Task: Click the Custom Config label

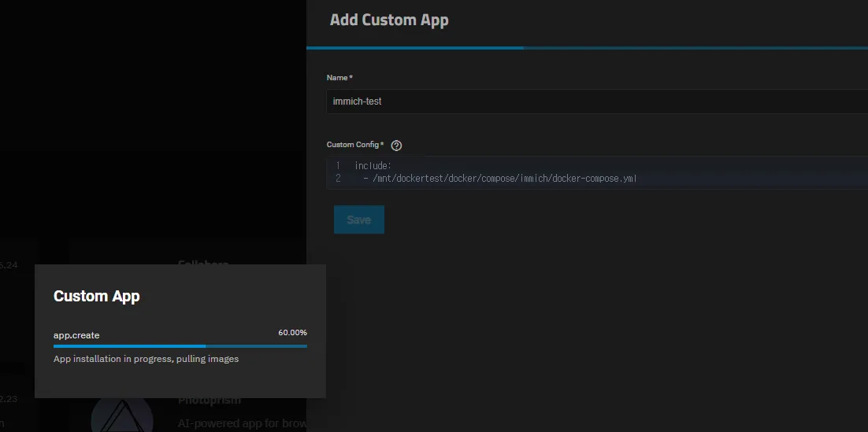Action: coord(354,144)
